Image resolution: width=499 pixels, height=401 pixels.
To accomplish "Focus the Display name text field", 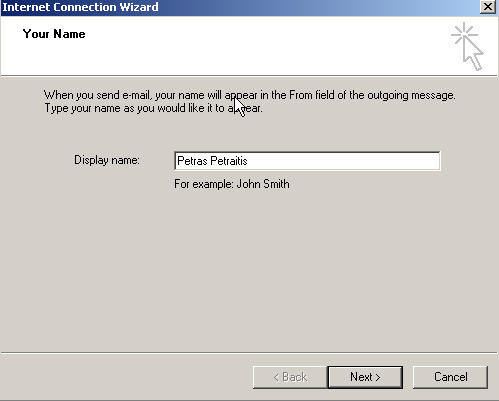I will (x=307, y=161).
